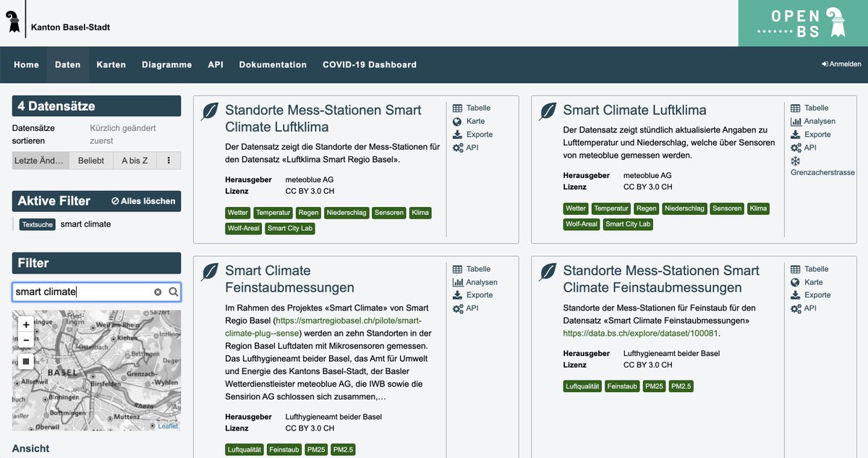
Task: Activate the map draw rectangle filter tool
Action: (x=26, y=361)
